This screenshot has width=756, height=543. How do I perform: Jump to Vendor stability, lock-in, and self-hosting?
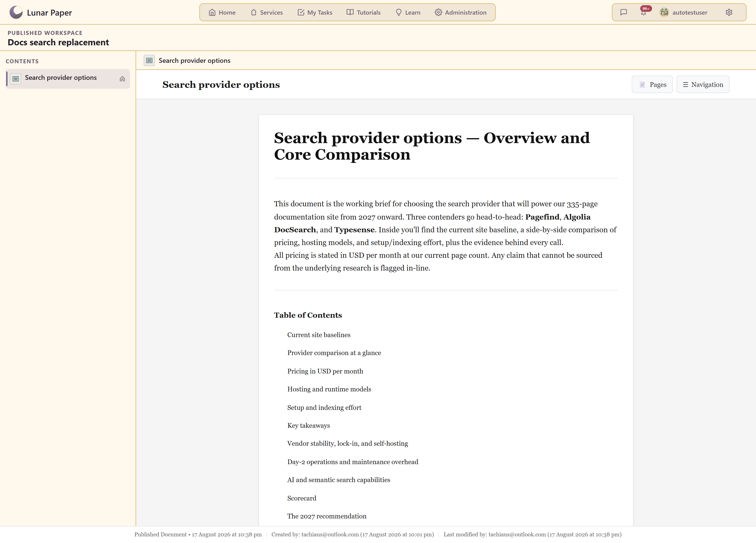347,443
